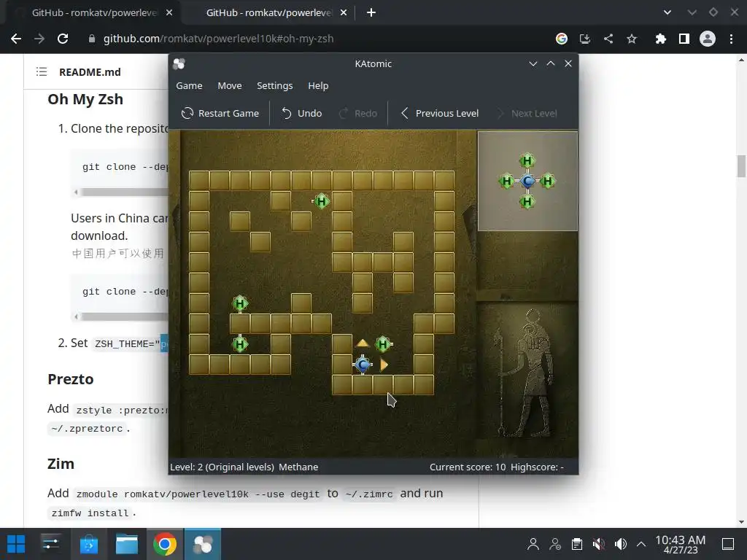
Task: Click the first git clone code scrollbar
Action: [x=124, y=192]
